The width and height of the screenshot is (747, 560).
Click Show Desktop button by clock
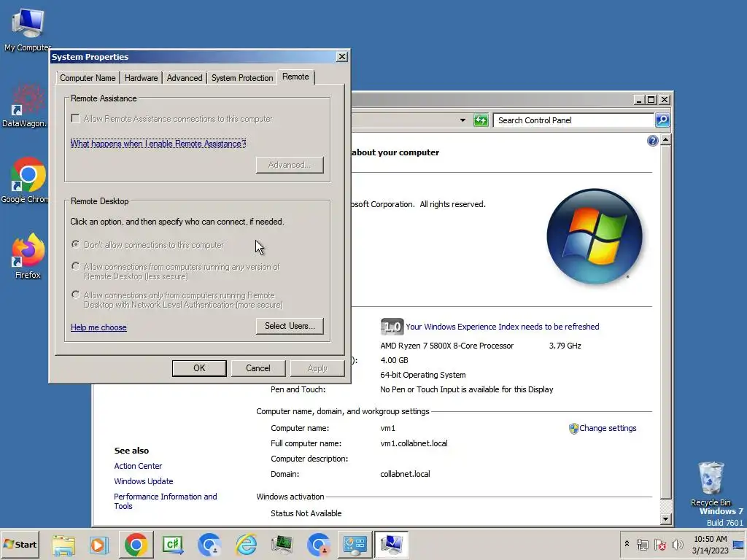(739, 545)
